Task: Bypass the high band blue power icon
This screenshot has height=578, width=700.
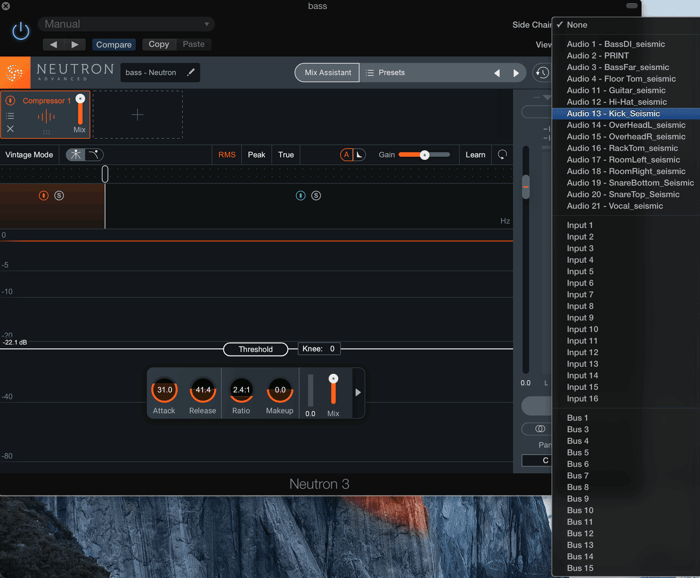Action: [300, 195]
